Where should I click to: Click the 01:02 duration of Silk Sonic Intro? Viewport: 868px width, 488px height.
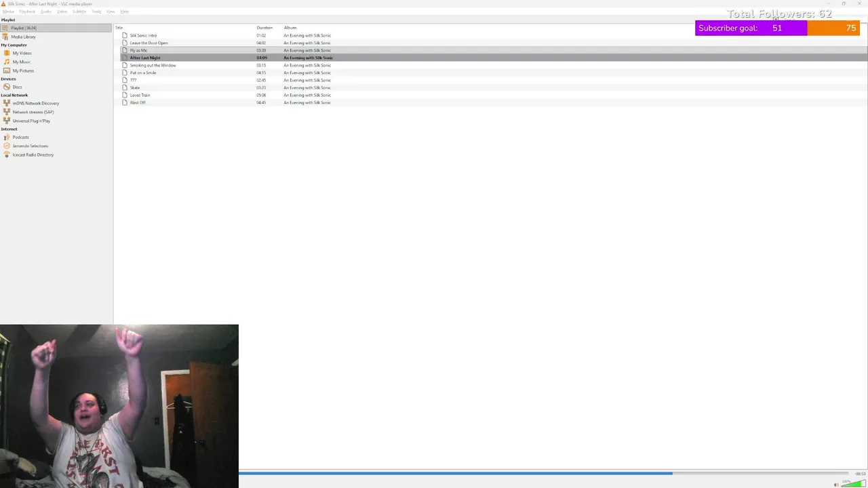(261, 35)
